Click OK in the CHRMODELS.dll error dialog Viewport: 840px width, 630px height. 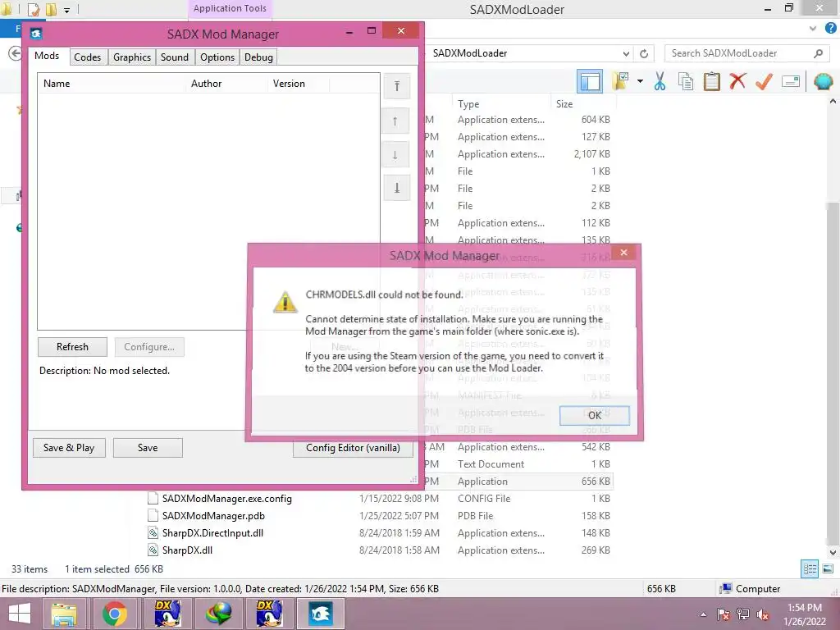point(594,415)
